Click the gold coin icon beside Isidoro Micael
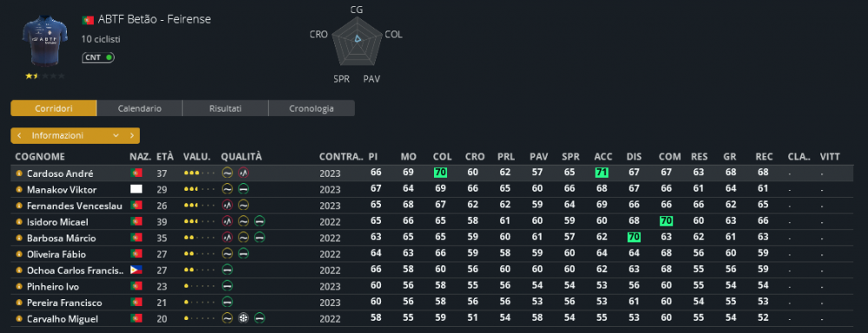 click(19, 222)
